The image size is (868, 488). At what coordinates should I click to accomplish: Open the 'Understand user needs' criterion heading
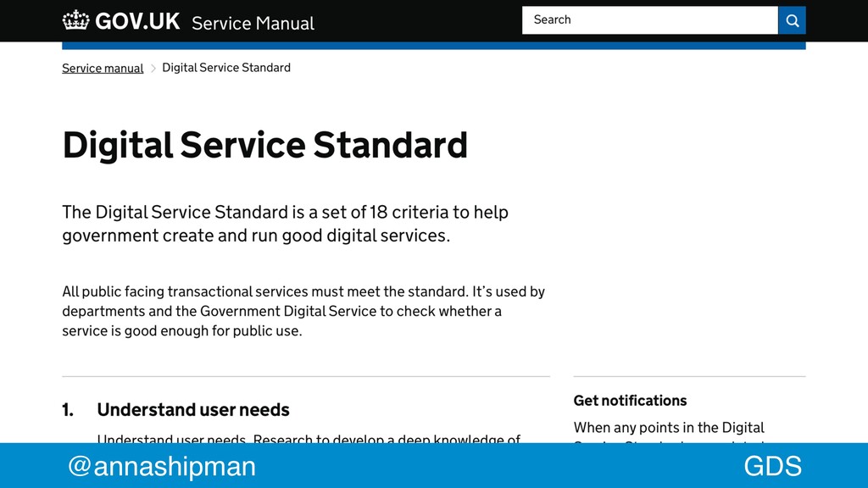[193, 410]
